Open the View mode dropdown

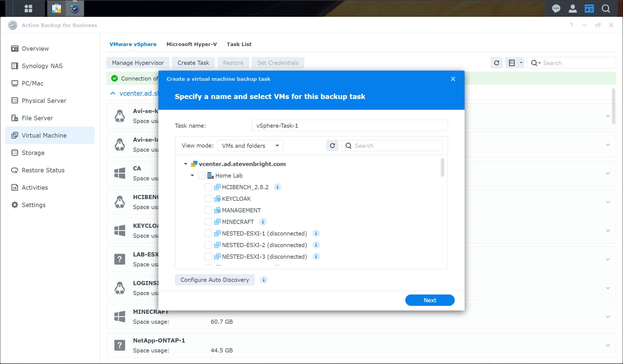(x=250, y=146)
